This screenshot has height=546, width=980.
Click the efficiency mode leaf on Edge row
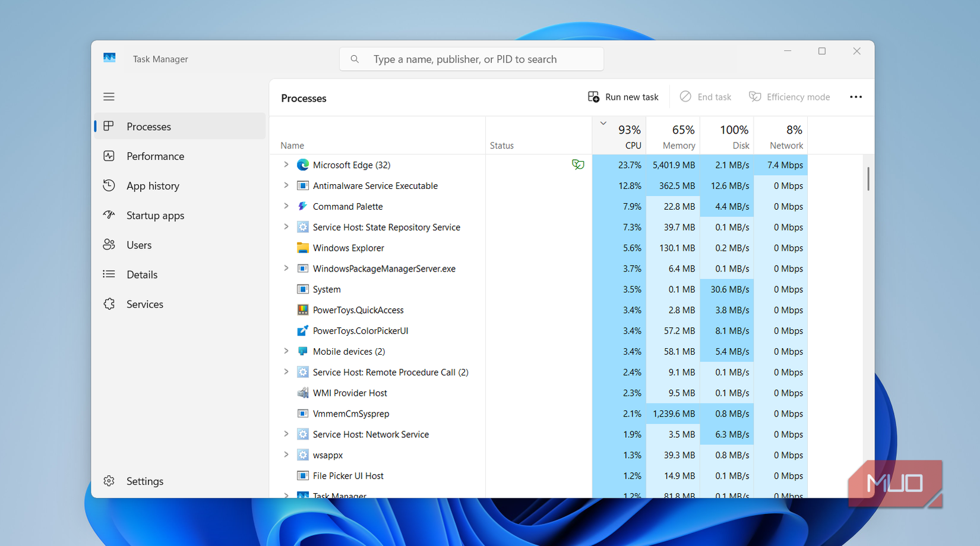click(578, 165)
